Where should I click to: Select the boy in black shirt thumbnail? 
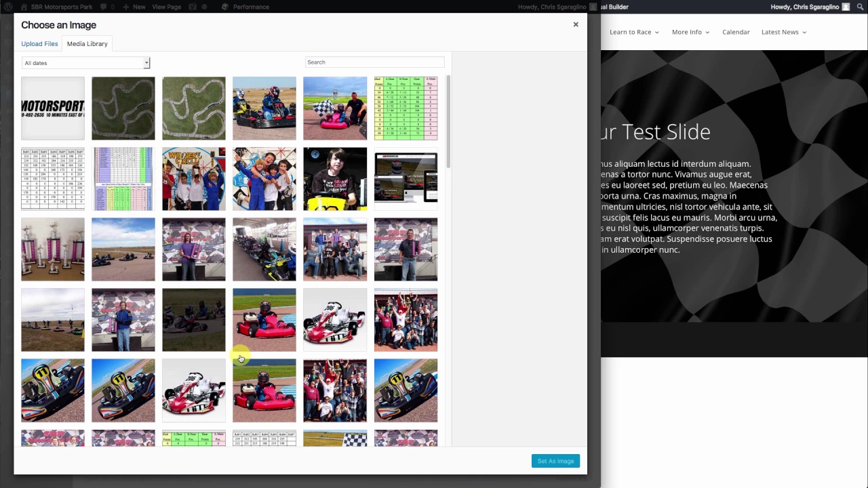tap(335, 179)
